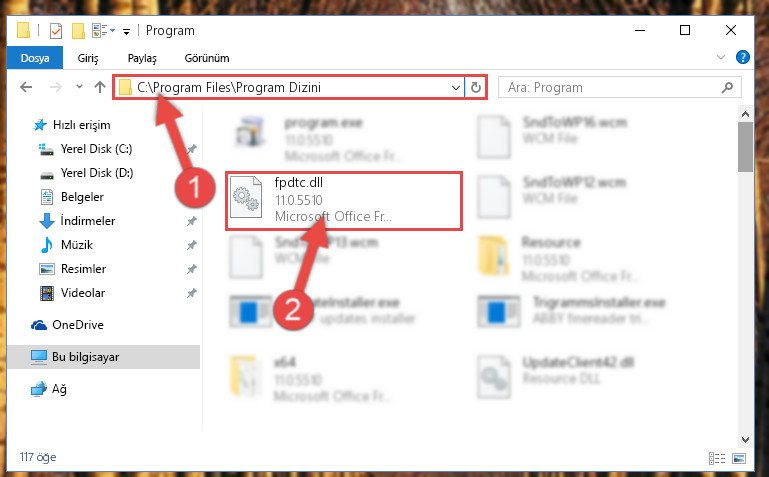Open the Görünüm ribbon tab
The height and width of the screenshot is (477, 769).
pyautogui.click(x=207, y=58)
